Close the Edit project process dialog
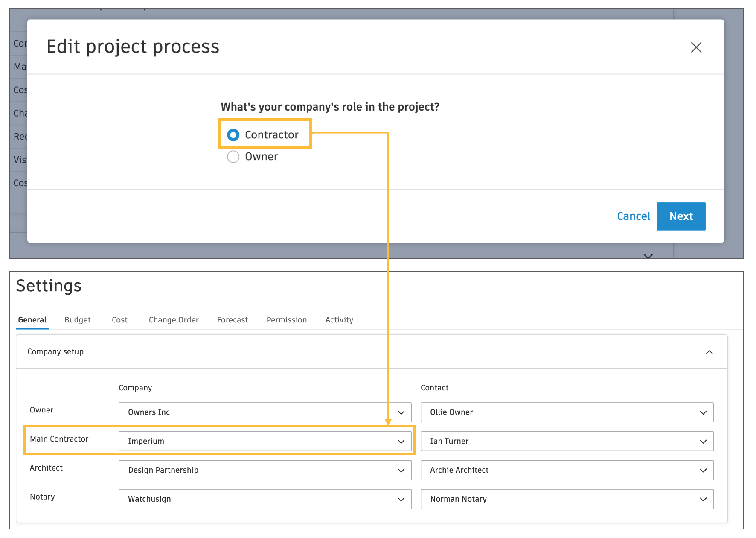This screenshot has width=756, height=538. [696, 47]
